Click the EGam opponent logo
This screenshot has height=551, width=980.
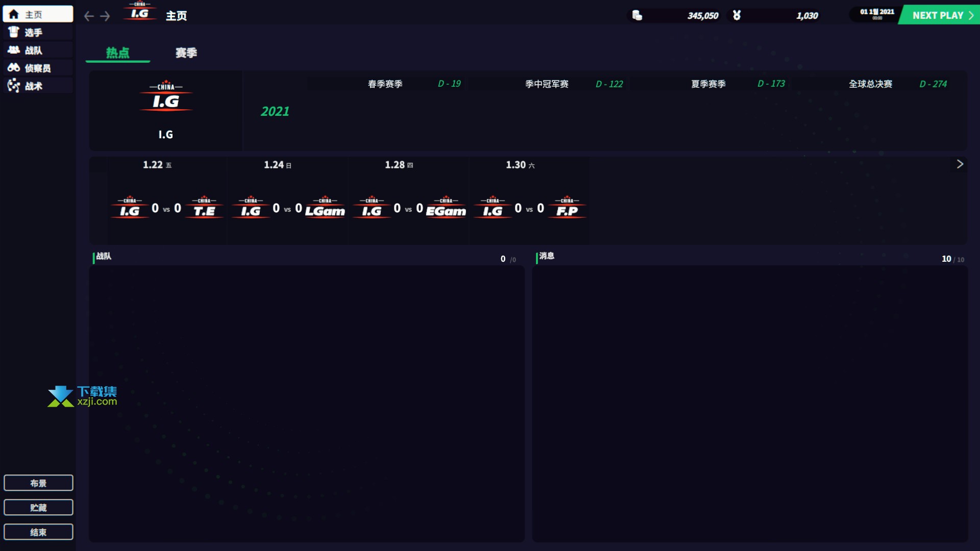tap(446, 207)
